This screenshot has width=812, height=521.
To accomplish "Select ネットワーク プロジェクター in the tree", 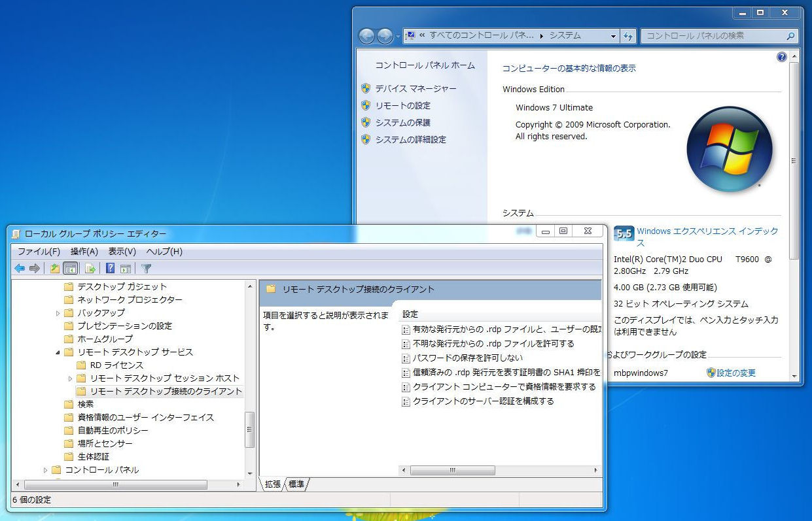I will click(x=130, y=299).
